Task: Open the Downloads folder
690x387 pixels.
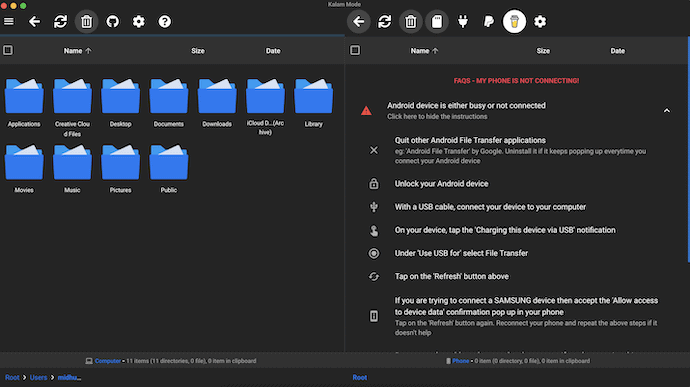Action: (x=217, y=103)
